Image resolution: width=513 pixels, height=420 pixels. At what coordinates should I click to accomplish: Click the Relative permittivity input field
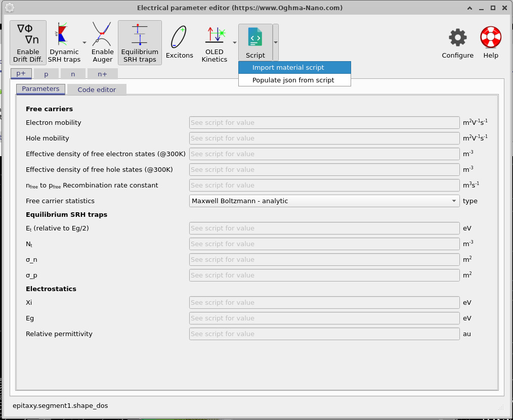(324, 334)
